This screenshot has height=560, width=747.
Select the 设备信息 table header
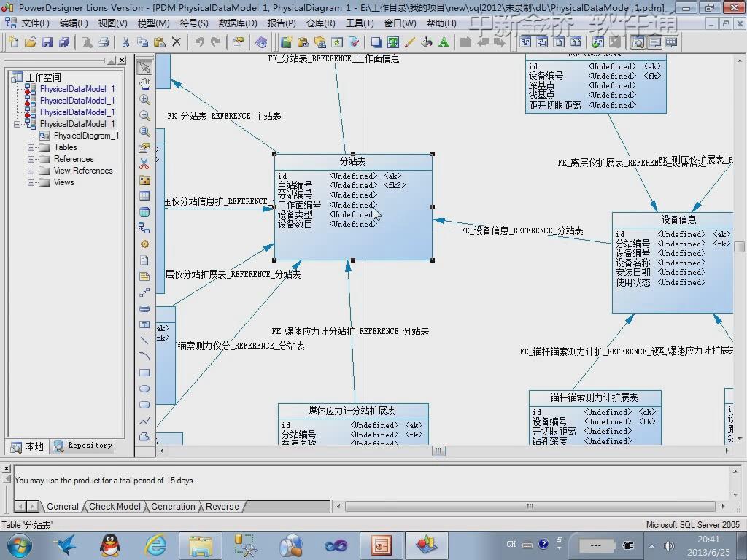(x=678, y=219)
